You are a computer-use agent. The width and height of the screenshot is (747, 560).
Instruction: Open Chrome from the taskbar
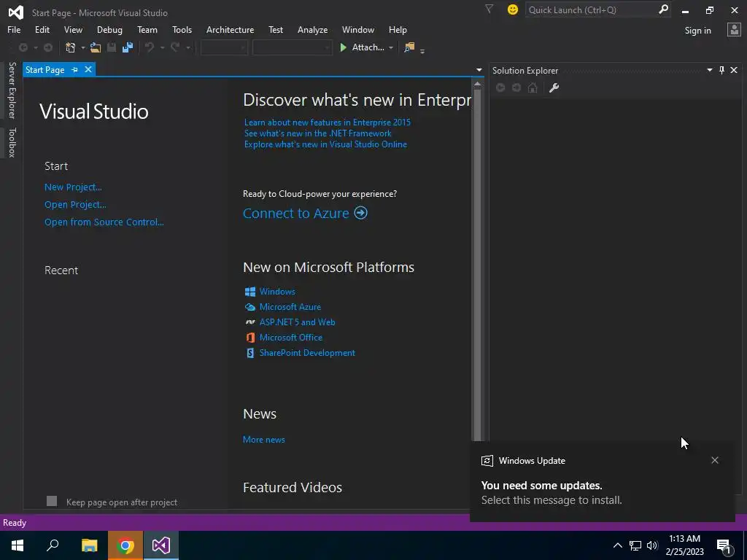125,545
